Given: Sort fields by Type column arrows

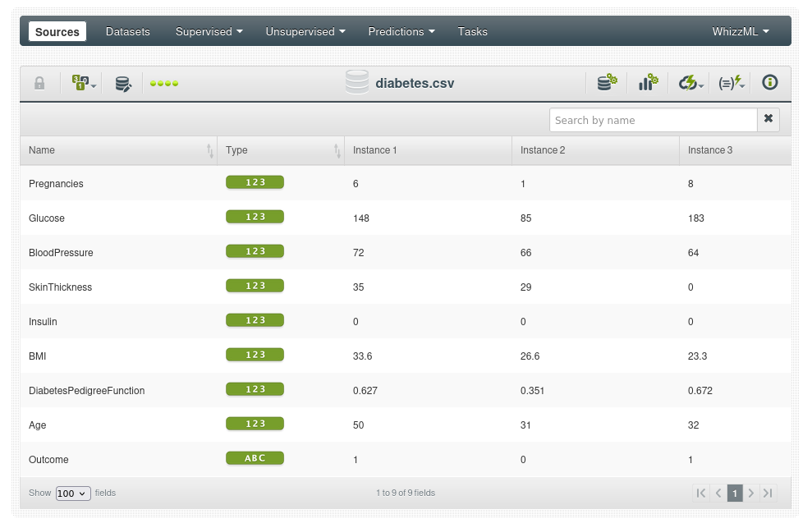Looking at the screenshot, I should 337,150.
